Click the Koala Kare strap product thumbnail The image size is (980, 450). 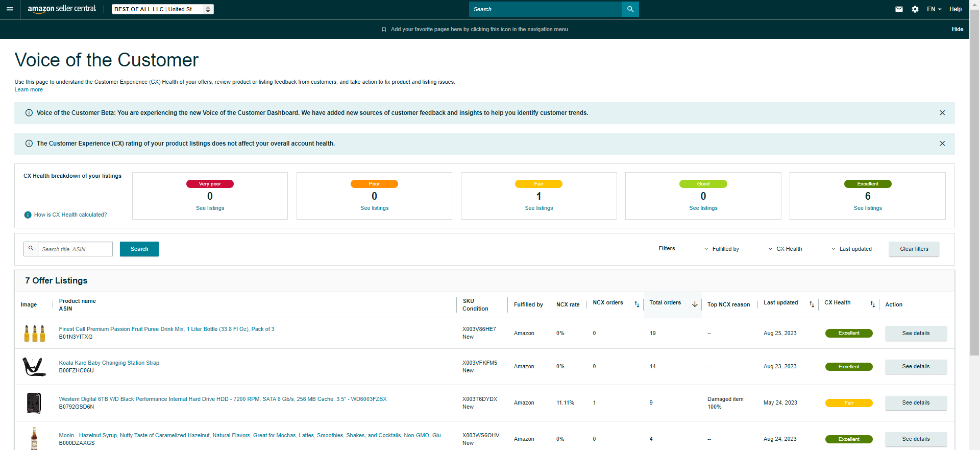pyautogui.click(x=34, y=367)
